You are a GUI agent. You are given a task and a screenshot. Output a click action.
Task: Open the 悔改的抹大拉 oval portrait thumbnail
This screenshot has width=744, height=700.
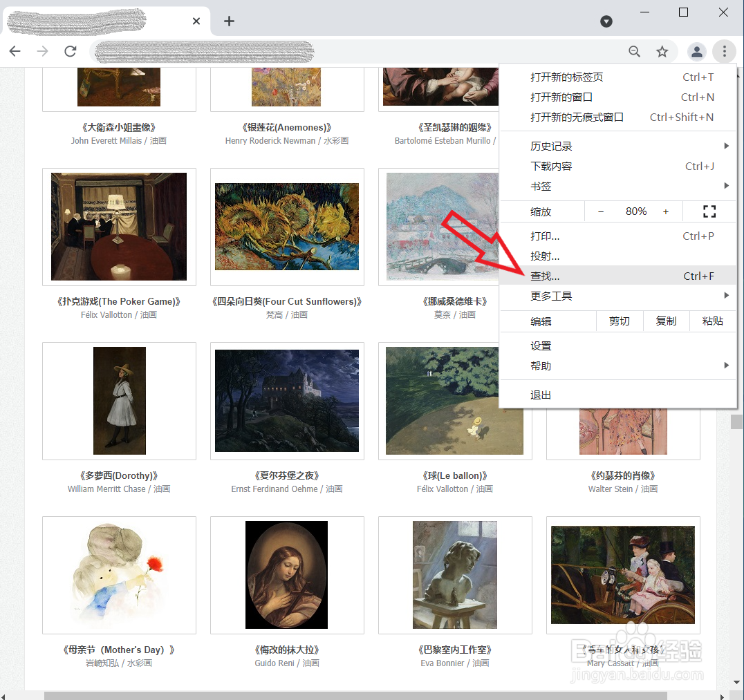point(286,575)
